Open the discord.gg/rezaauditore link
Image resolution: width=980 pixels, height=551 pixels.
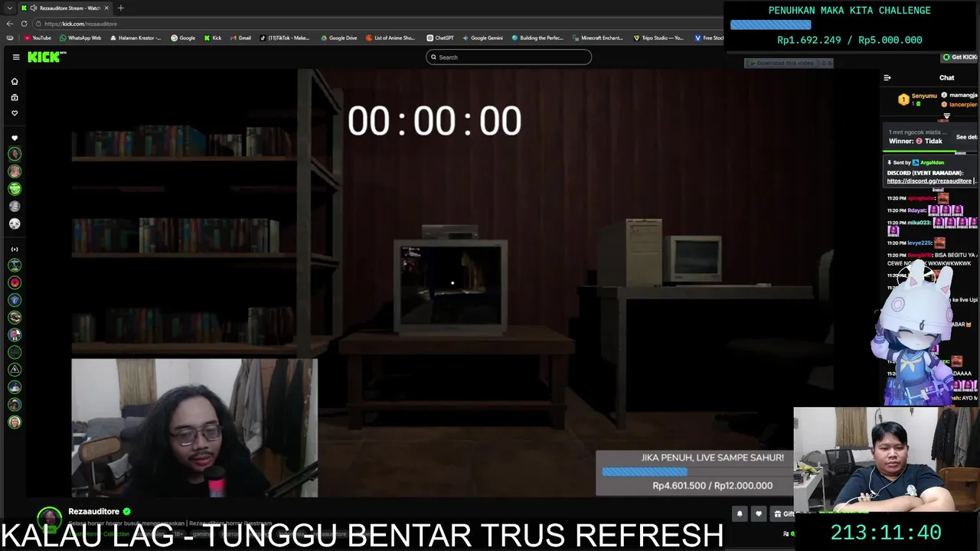tap(929, 181)
